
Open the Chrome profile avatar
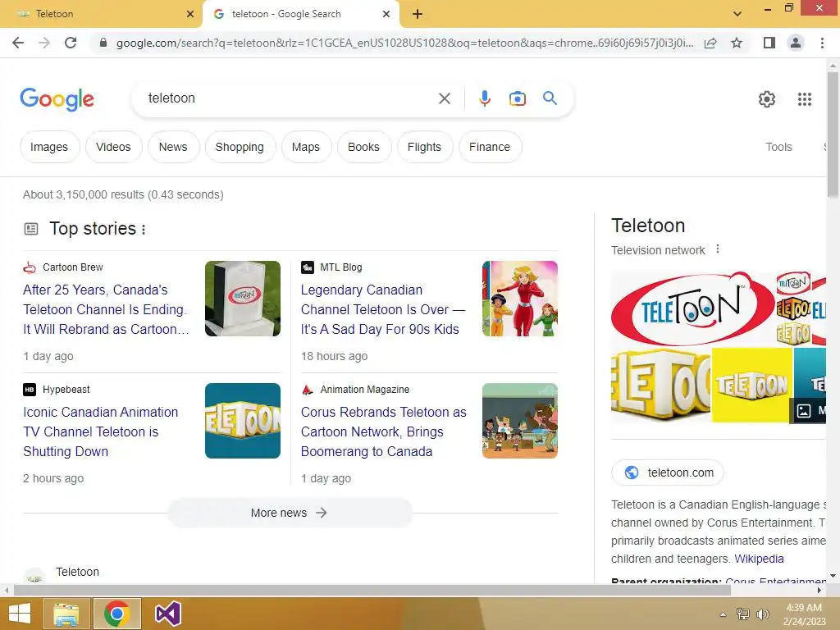796,43
